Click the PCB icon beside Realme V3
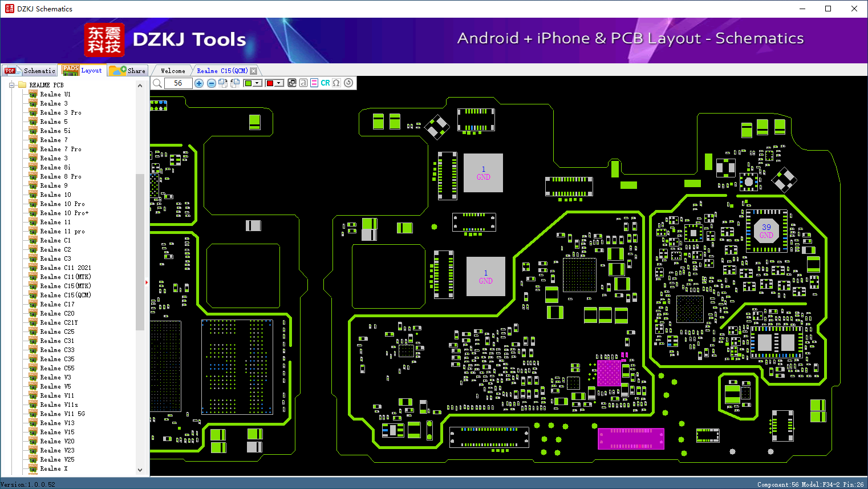Image resolution: width=868 pixels, height=489 pixels. pyautogui.click(x=33, y=377)
